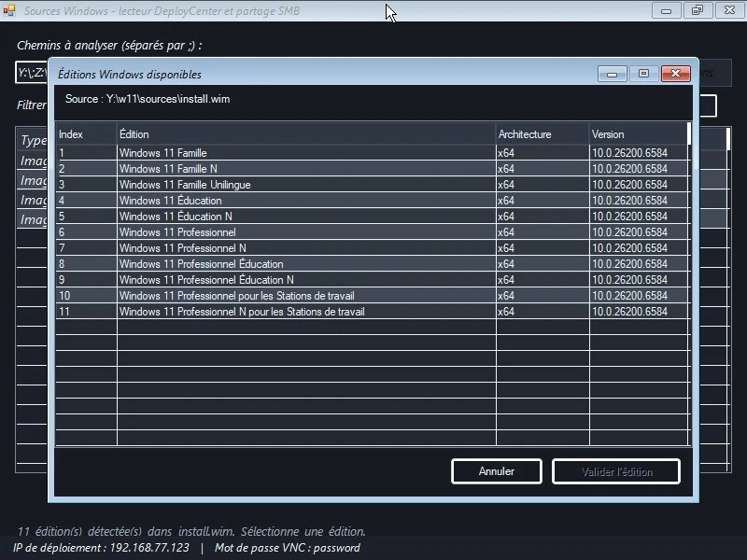This screenshot has height=560, width=747.
Task: Restore down the Sources Windows main window
Action: (698, 10)
